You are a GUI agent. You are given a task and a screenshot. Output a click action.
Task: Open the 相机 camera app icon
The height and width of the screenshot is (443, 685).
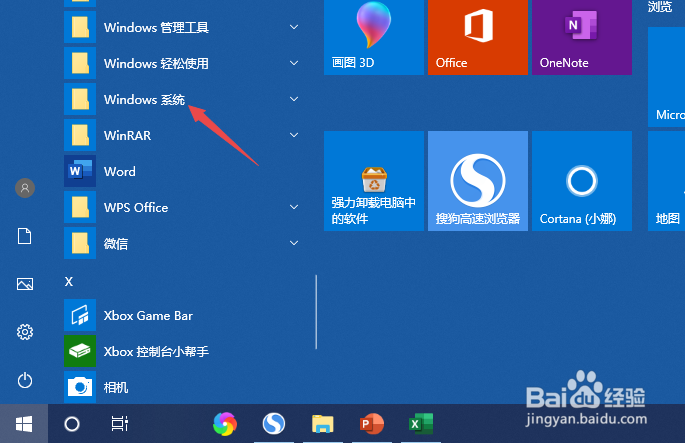coord(80,387)
